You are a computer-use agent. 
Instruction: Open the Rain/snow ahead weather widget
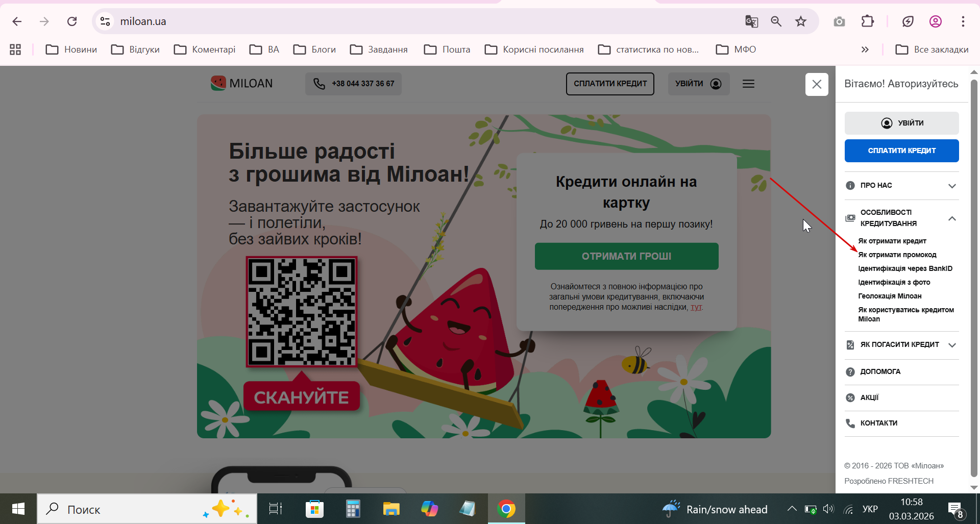pos(715,509)
